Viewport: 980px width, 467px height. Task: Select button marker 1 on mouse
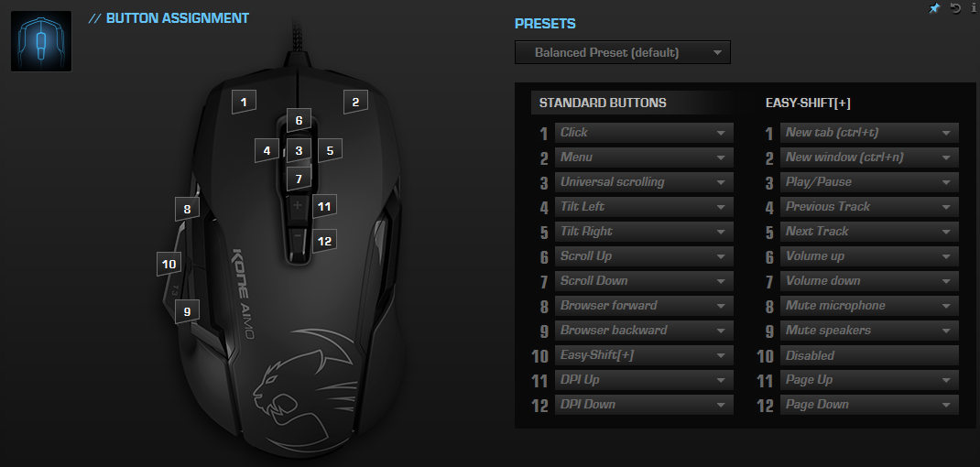click(x=244, y=102)
